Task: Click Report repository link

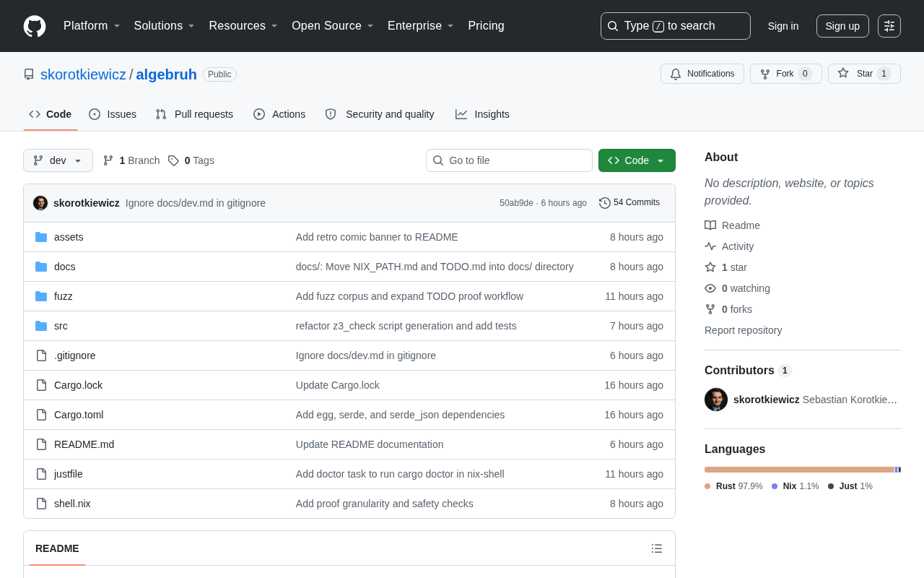Action: 744,330
